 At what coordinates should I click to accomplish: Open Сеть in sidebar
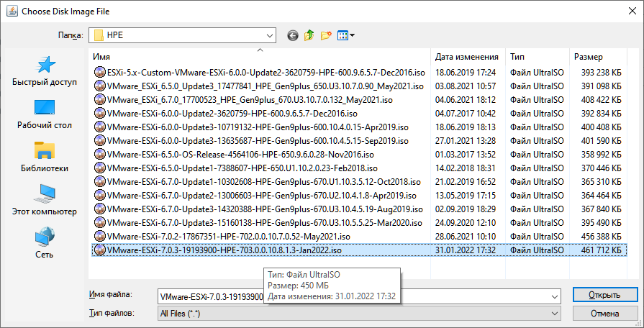45,244
